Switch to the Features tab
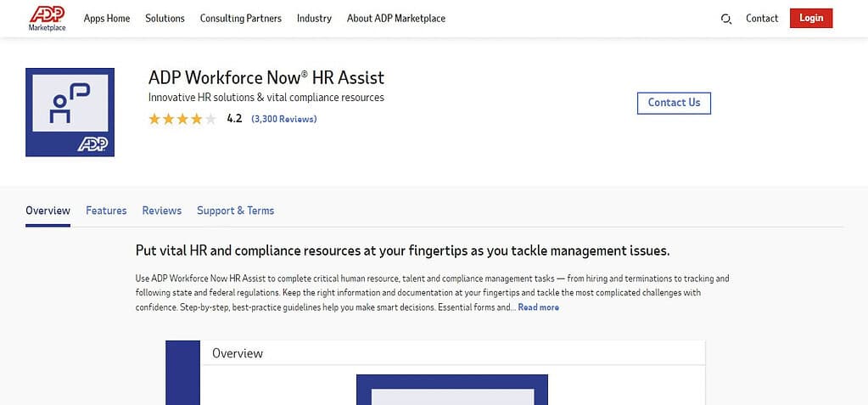Image resolution: width=868 pixels, height=405 pixels. [106, 211]
